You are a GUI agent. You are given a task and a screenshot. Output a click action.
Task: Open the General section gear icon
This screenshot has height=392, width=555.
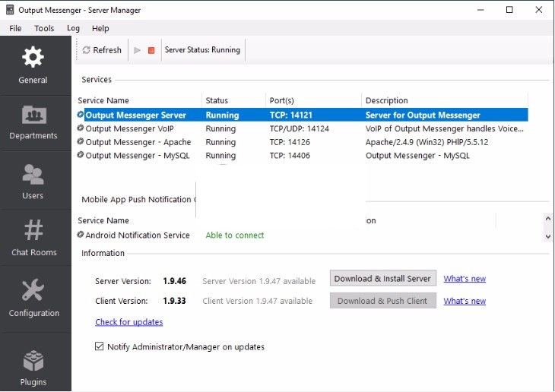33,57
